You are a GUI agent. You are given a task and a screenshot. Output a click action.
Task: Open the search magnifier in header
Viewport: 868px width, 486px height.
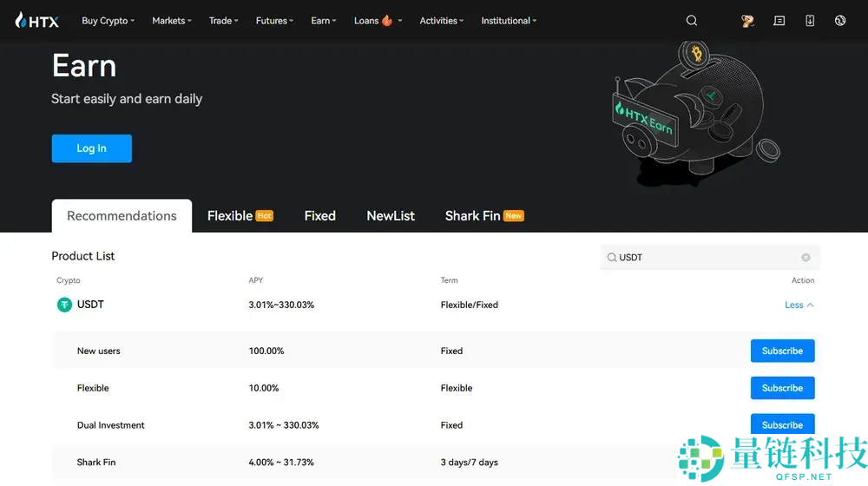[x=692, y=21]
